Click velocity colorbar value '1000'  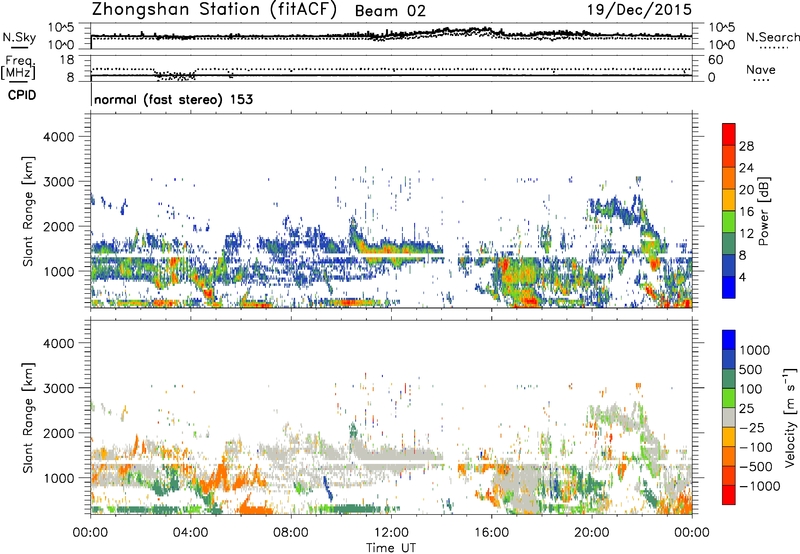(x=755, y=350)
